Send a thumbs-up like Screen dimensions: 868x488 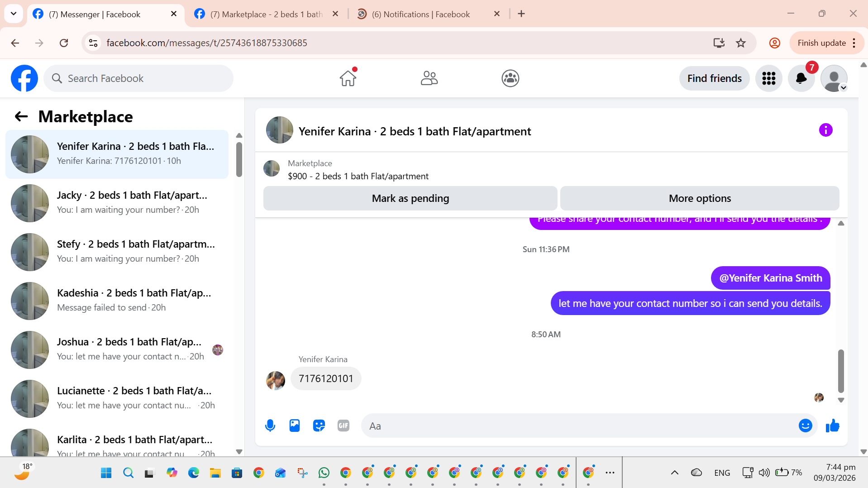point(832,426)
